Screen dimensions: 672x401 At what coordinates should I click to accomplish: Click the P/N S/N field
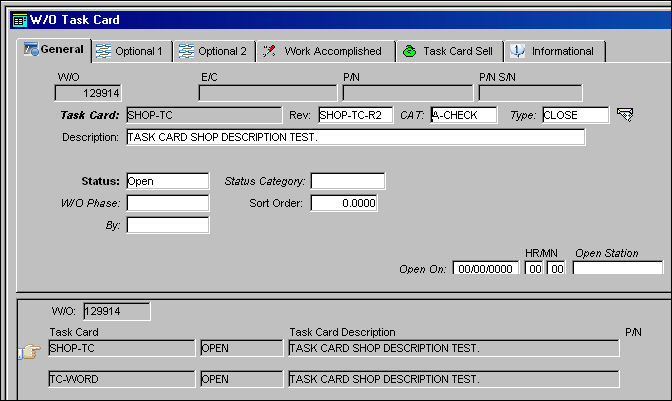pyautogui.click(x=531, y=93)
